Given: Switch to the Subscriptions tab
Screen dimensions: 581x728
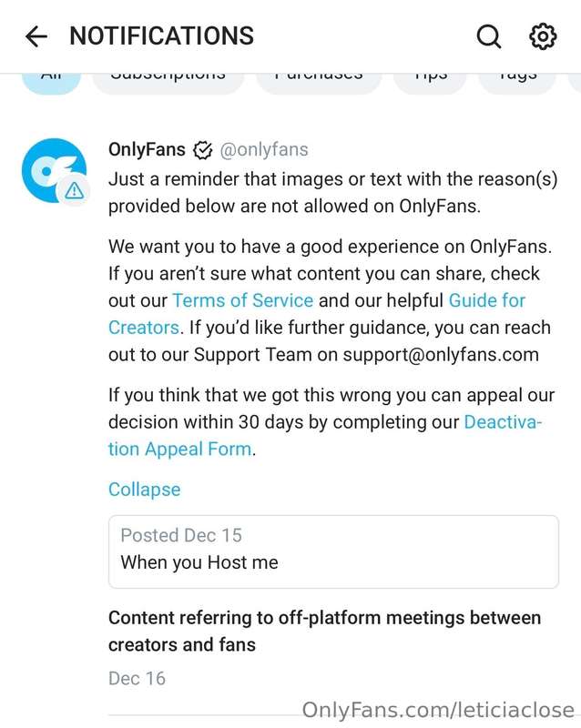Looking at the screenshot, I should pyautogui.click(x=168, y=83).
